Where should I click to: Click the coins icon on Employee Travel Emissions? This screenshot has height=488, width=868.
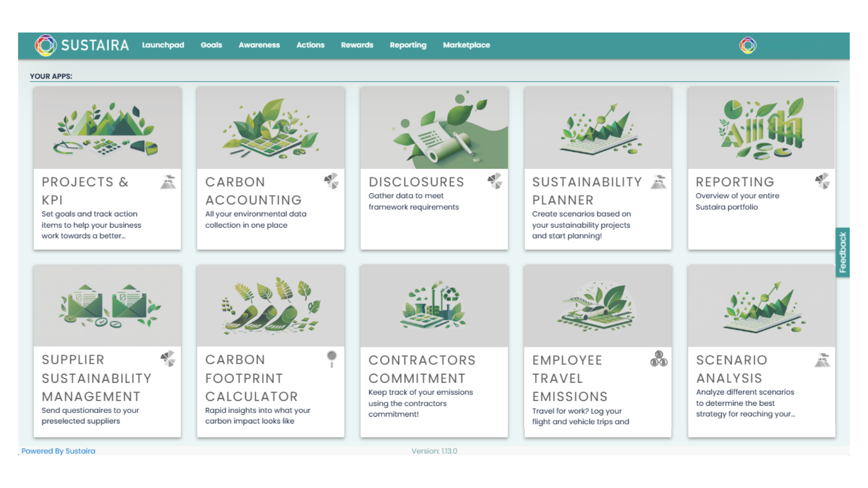pyautogui.click(x=659, y=359)
